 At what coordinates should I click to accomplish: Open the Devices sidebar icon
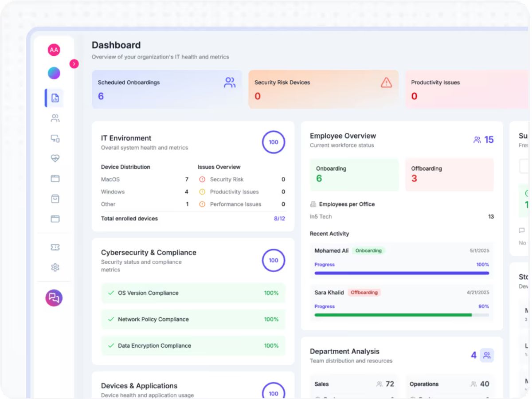[x=55, y=138]
